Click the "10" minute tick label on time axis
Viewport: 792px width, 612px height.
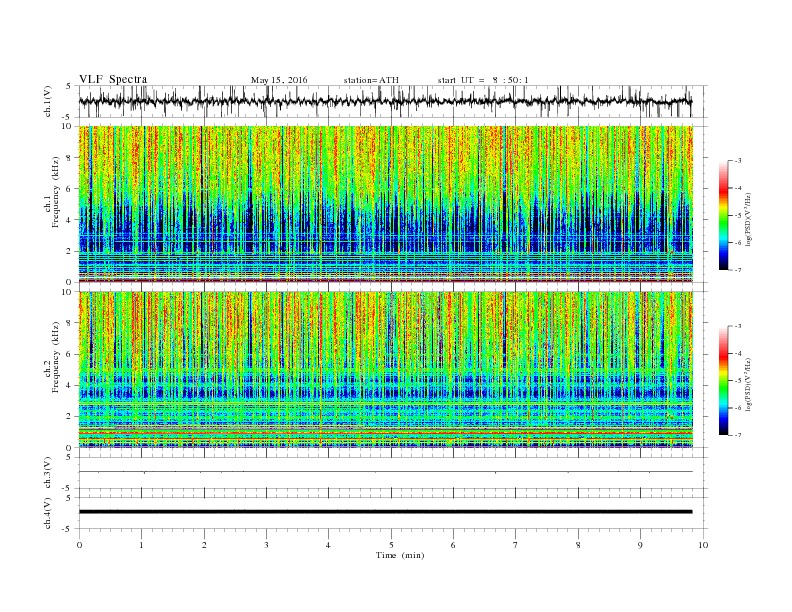click(x=703, y=545)
